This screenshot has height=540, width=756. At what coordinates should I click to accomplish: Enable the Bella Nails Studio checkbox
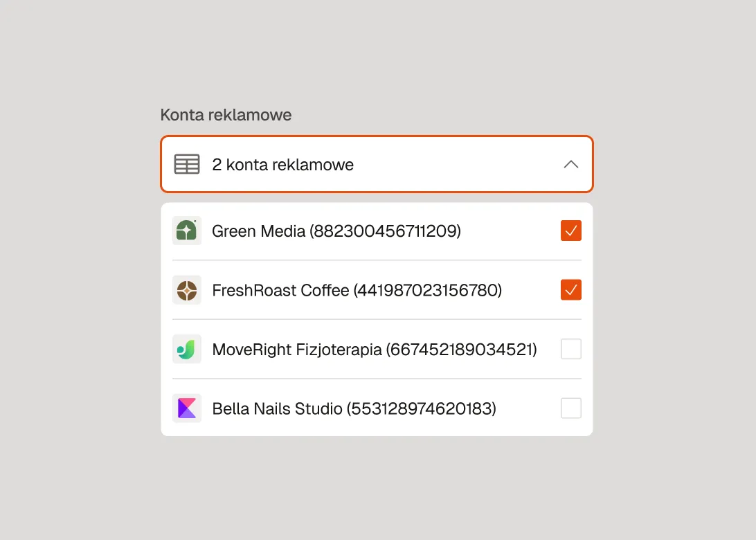(570, 408)
